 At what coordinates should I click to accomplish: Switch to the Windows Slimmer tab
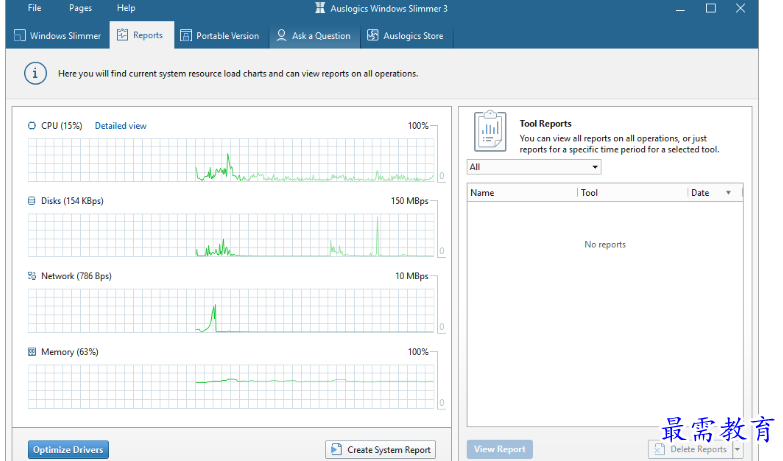tap(58, 36)
